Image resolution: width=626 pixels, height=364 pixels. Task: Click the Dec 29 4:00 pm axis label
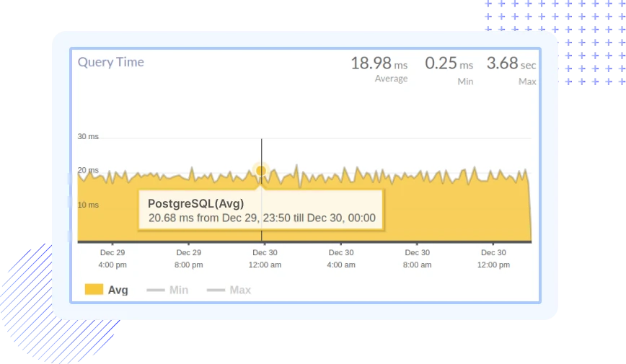click(x=113, y=259)
